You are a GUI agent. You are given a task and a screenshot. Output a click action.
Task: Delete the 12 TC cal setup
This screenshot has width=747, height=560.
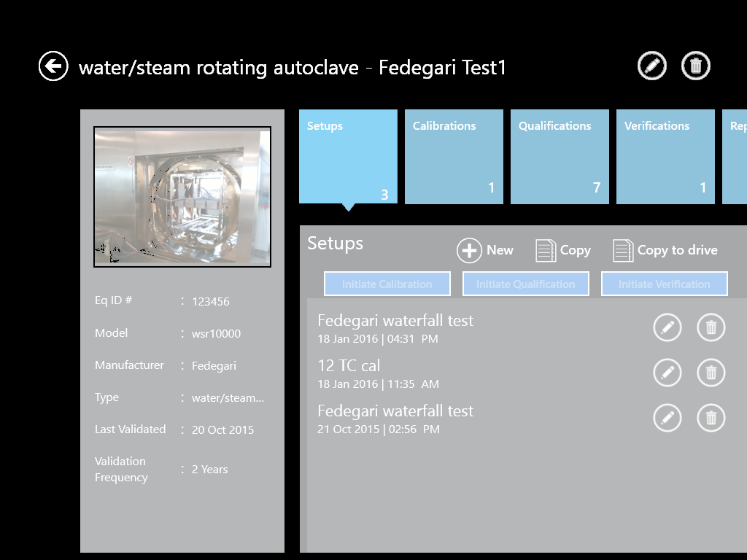711,373
